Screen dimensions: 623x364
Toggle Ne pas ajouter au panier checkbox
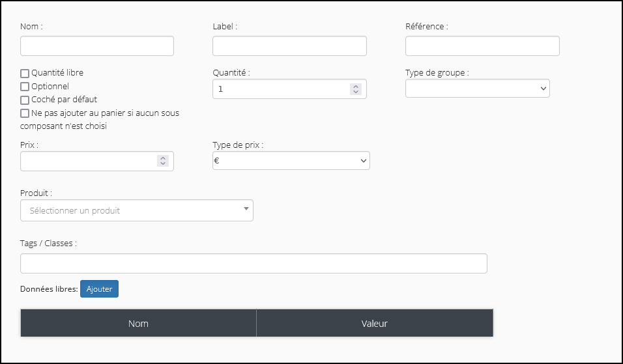click(25, 113)
